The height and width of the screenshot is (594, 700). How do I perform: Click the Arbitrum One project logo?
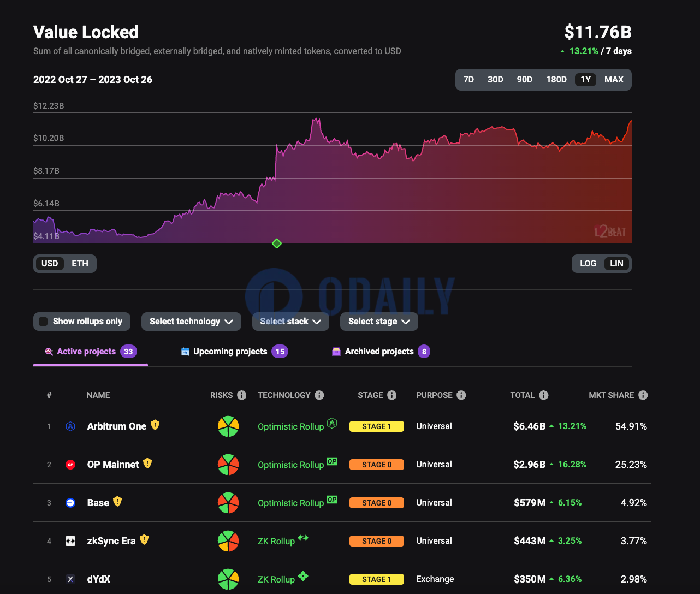pos(70,426)
